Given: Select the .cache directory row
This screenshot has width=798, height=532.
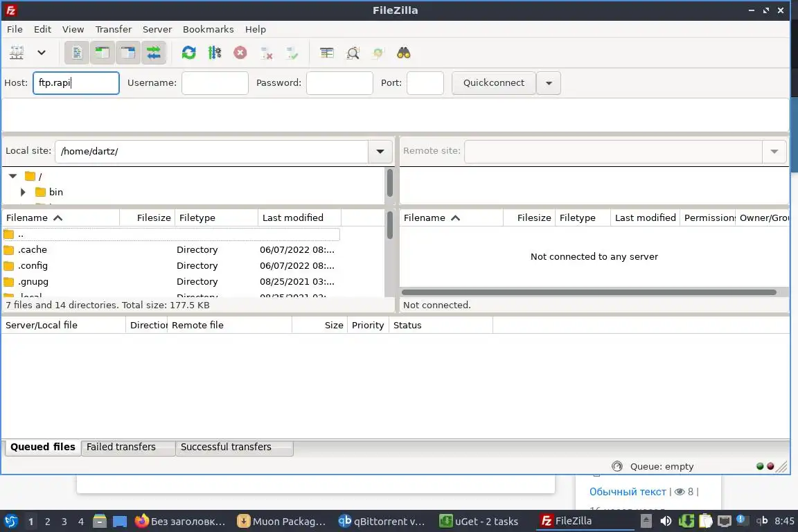Looking at the screenshot, I should pos(171,250).
